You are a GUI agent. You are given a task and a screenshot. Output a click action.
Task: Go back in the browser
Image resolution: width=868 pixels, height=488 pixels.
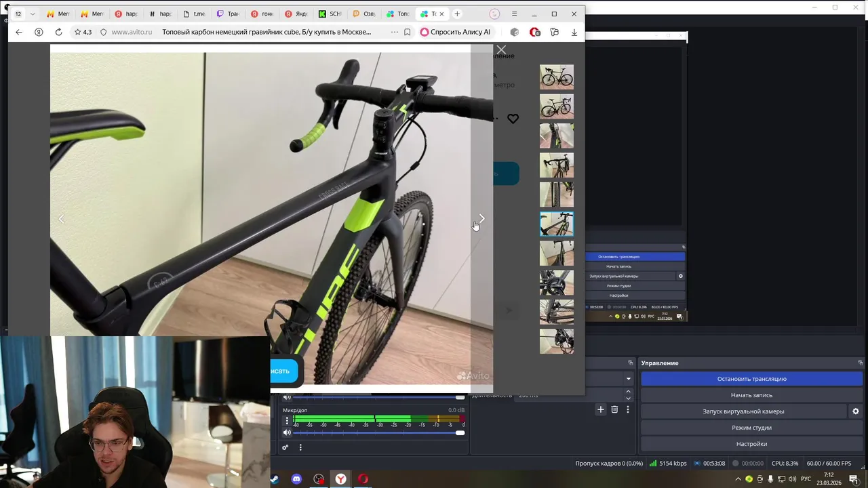[19, 32]
